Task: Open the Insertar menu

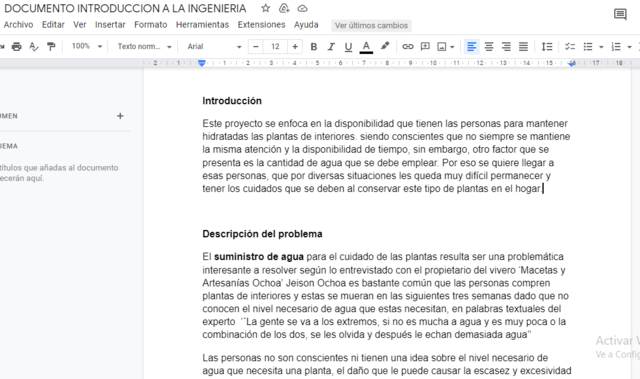Action: tap(110, 24)
